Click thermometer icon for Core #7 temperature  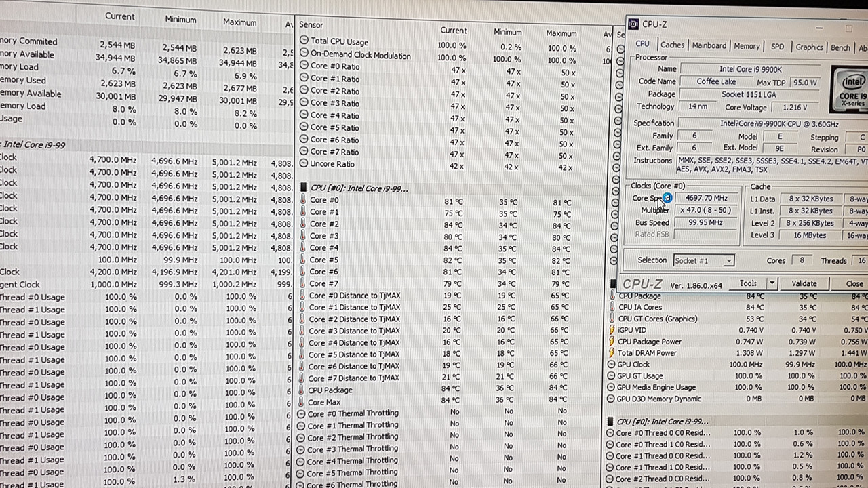pyautogui.click(x=302, y=283)
